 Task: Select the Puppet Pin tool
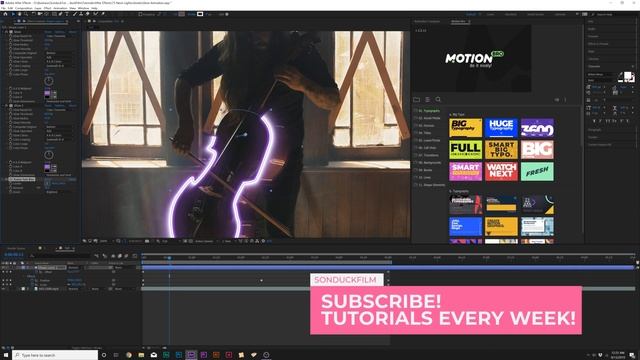click(x=103, y=14)
